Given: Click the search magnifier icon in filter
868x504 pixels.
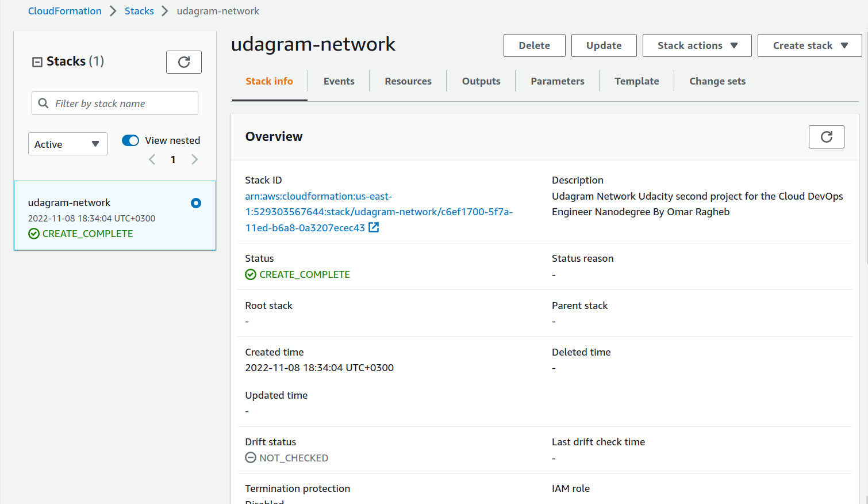Looking at the screenshot, I should [x=43, y=104].
